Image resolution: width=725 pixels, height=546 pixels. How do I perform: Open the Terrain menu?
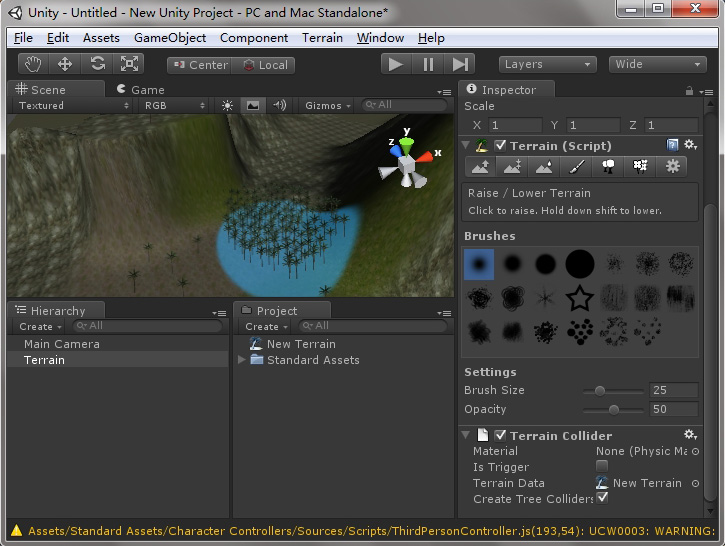pos(322,38)
